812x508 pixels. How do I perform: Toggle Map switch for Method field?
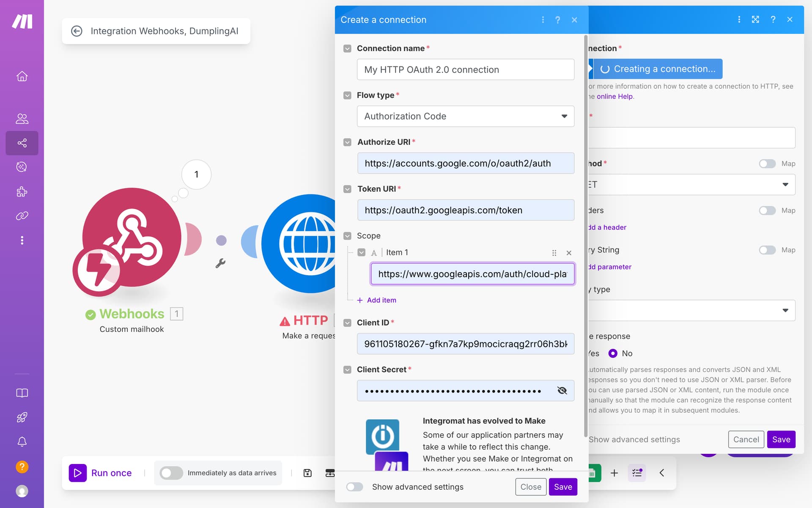767,163
